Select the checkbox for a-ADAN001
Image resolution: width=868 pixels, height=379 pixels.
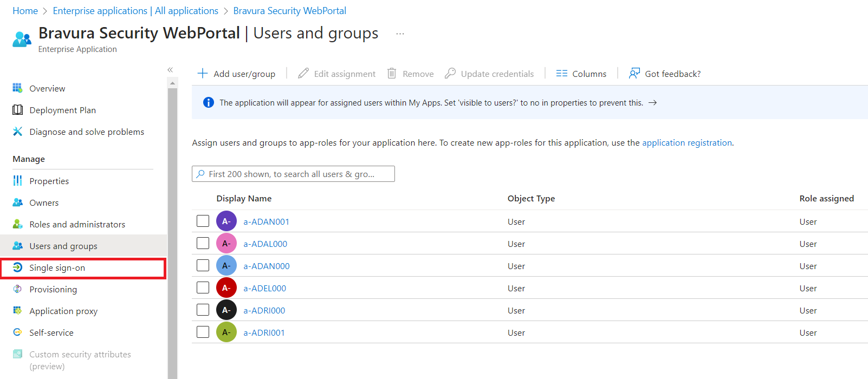(203, 221)
